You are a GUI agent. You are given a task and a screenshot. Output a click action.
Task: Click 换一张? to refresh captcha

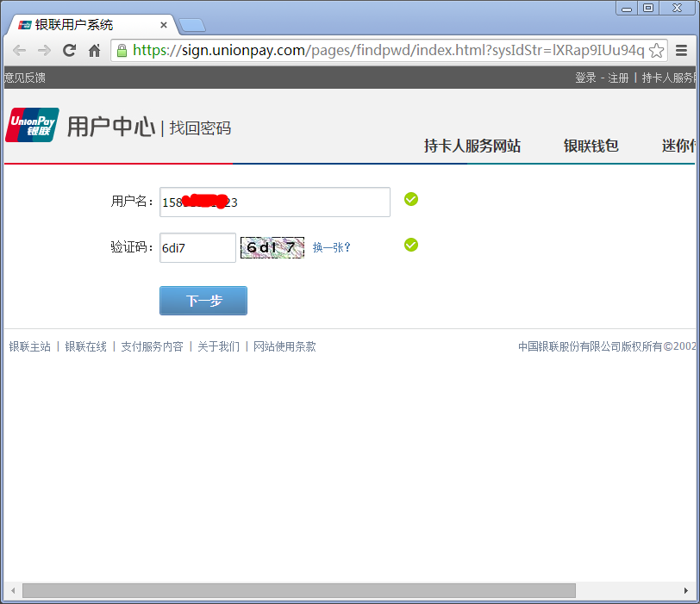point(331,247)
